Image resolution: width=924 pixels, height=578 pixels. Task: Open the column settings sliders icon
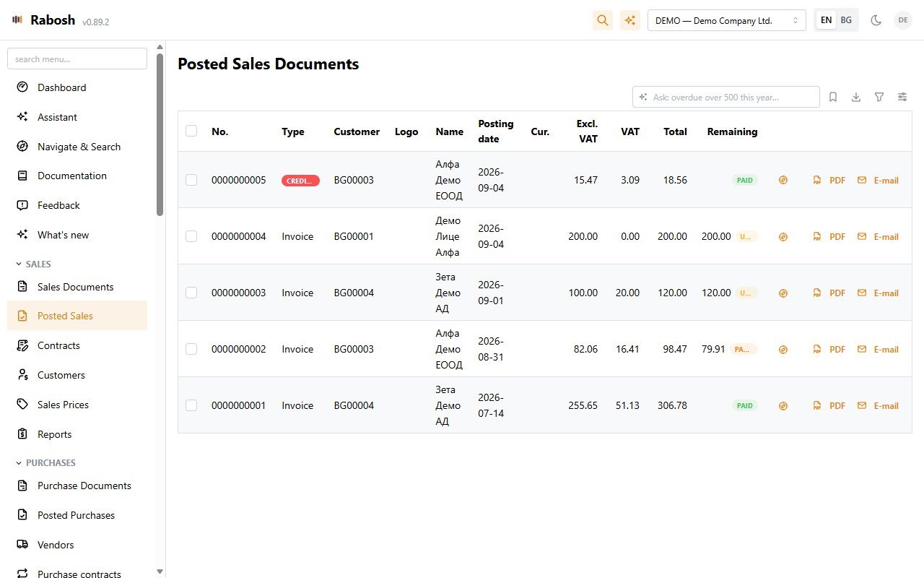click(902, 97)
